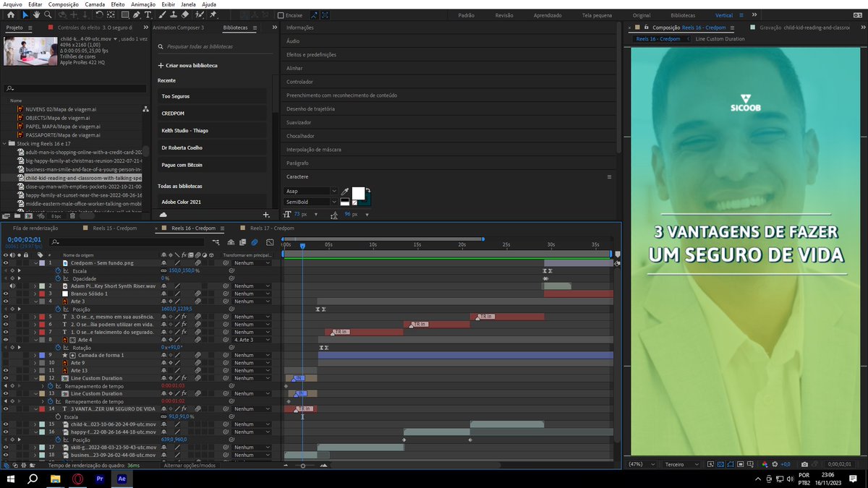This screenshot has height=488, width=868.
Task: Open Premiere Pro from the taskbar
Action: coord(100,479)
